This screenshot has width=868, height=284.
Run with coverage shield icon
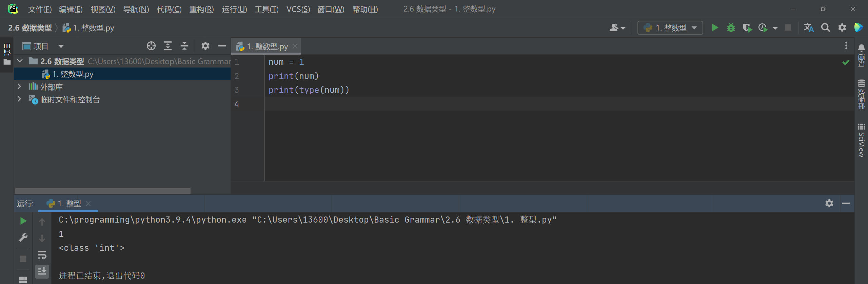(x=747, y=27)
